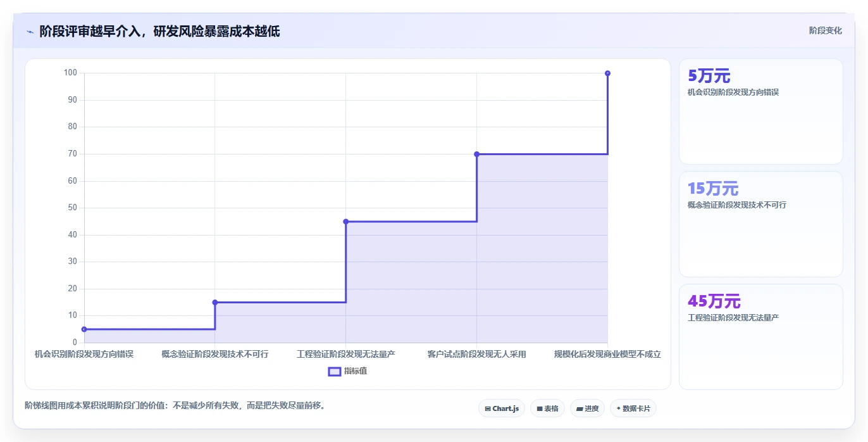Click the data point at value 100

point(607,73)
